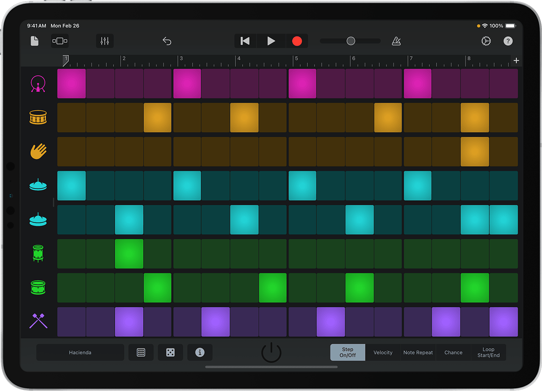Select the hand clap row icon
Viewport: 542px width, 392px height.
(x=38, y=151)
